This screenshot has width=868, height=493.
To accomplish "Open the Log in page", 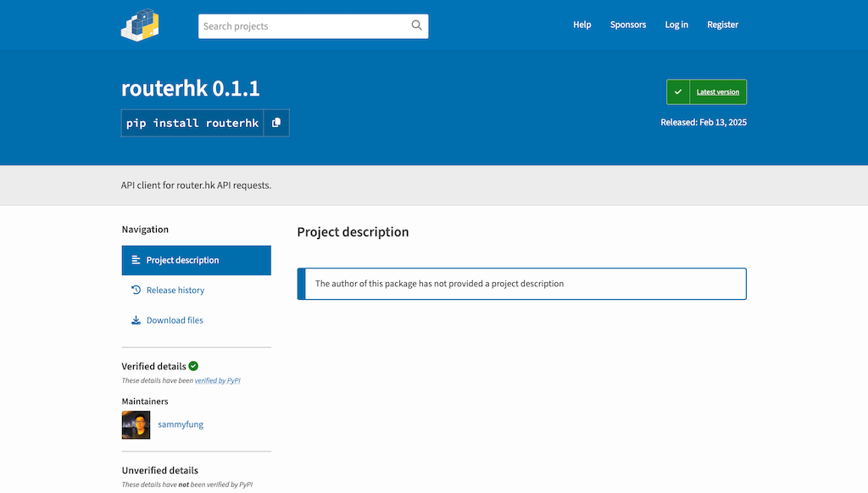I will point(676,25).
